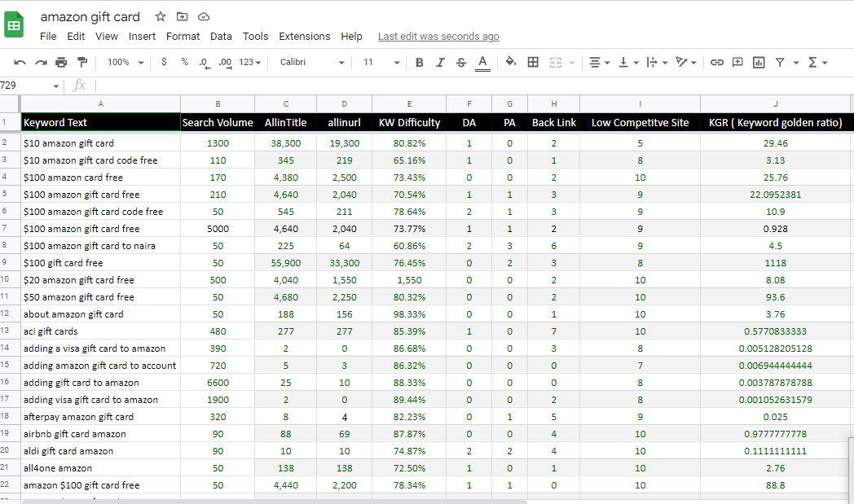Select AllinTitle cell 55,900
The height and width of the screenshot is (504, 854).
(285, 263)
